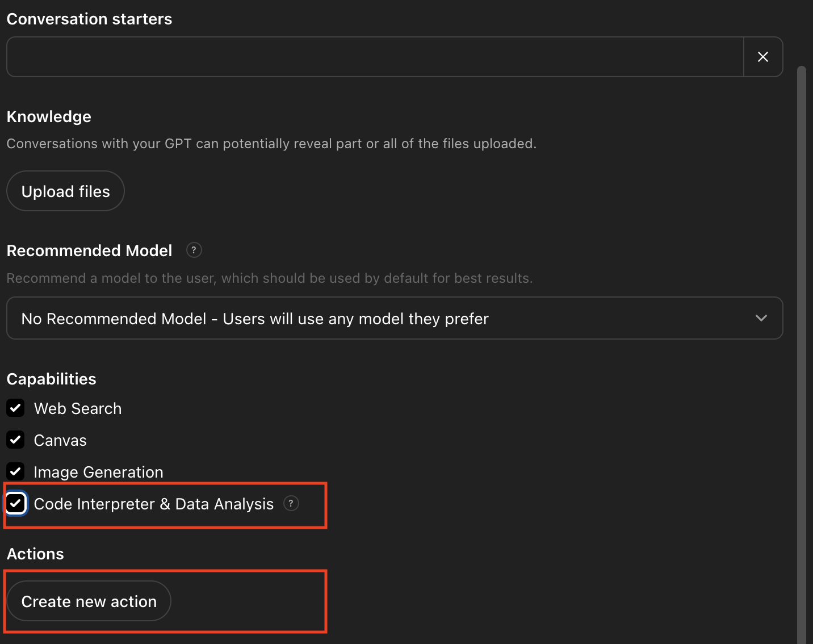Click the checkmark icon next to Web Search

15,408
